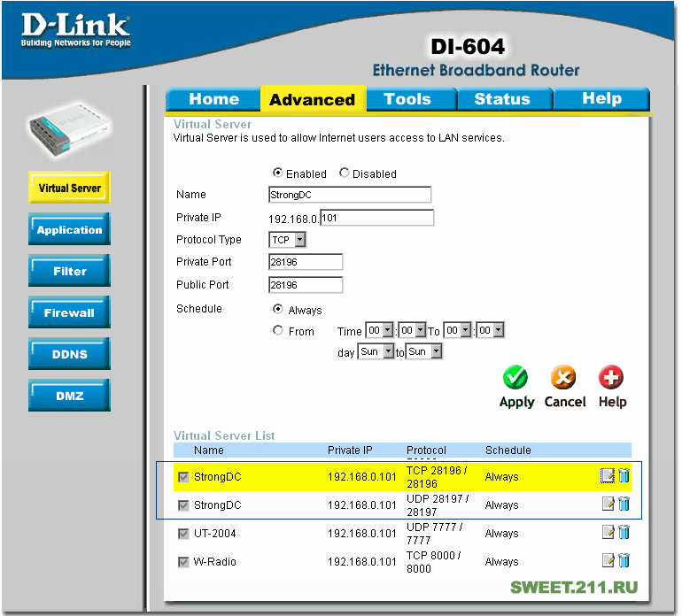Viewport: 682px width, 616px height.
Task: Edit the StrongDC TCP 28196 entry
Action: (608, 475)
